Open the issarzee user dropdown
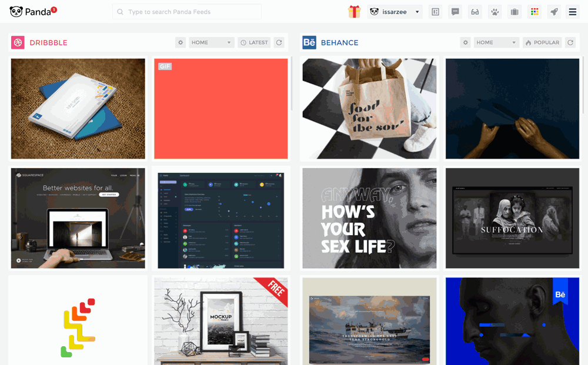This screenshot has height=365, width=588. (x=395, y=12)
